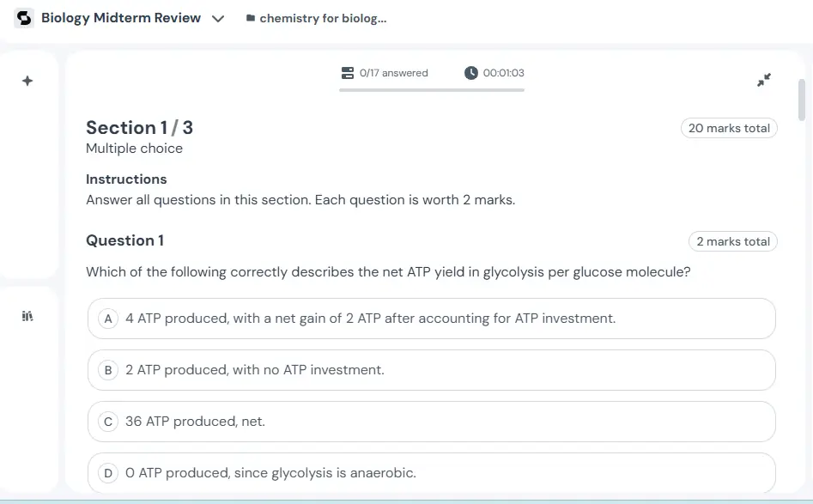Click the collapse fullscreen arrows icon
The width and height of the screenshot is (813, 504).
[763, 80]
